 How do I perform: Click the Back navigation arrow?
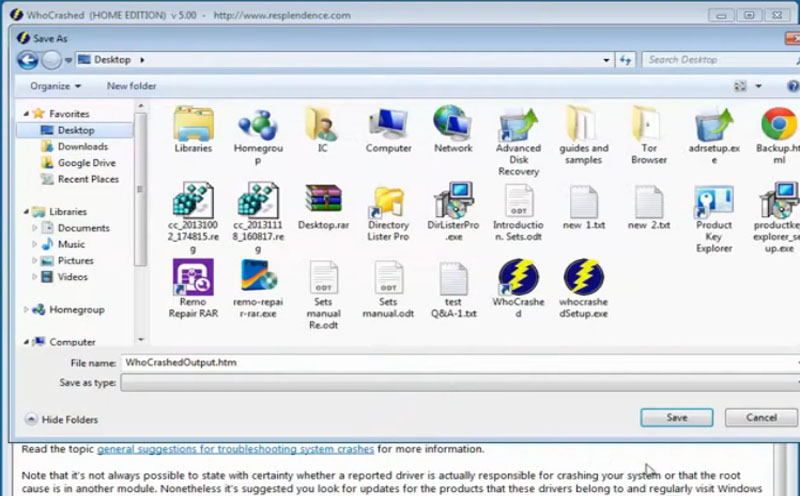point(28,60)
